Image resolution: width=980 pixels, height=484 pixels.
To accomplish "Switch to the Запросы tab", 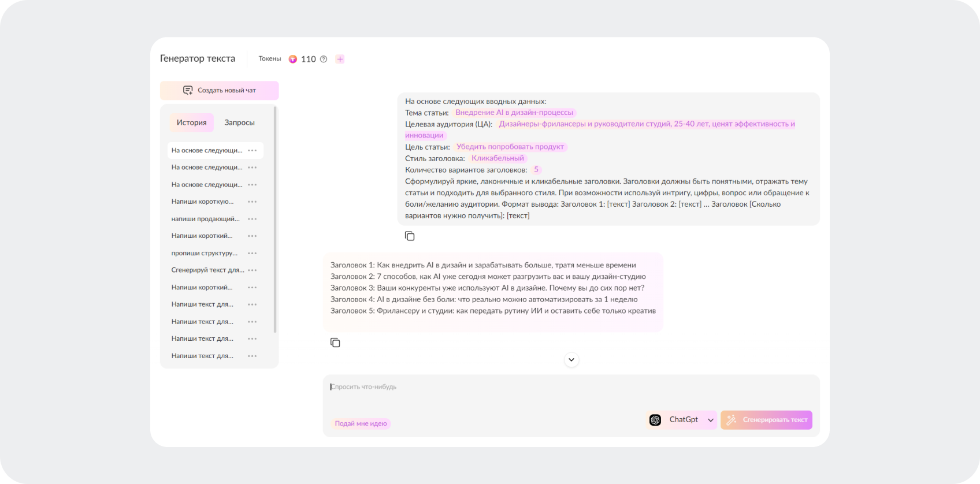I will [x=240, y=122].
